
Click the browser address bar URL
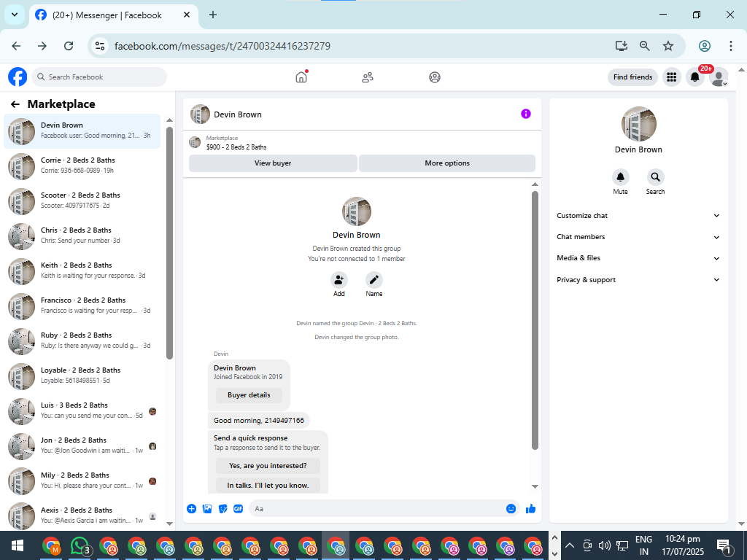coord(222,46)
